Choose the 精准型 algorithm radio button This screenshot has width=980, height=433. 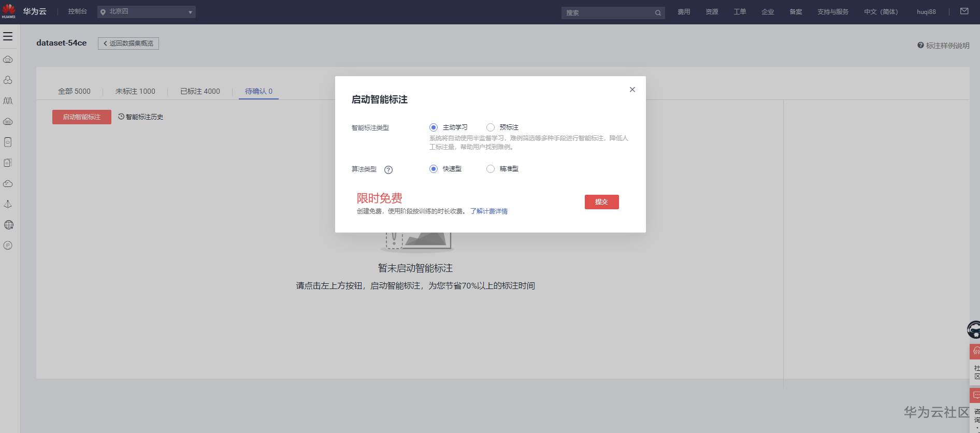[x=491, y=169]
